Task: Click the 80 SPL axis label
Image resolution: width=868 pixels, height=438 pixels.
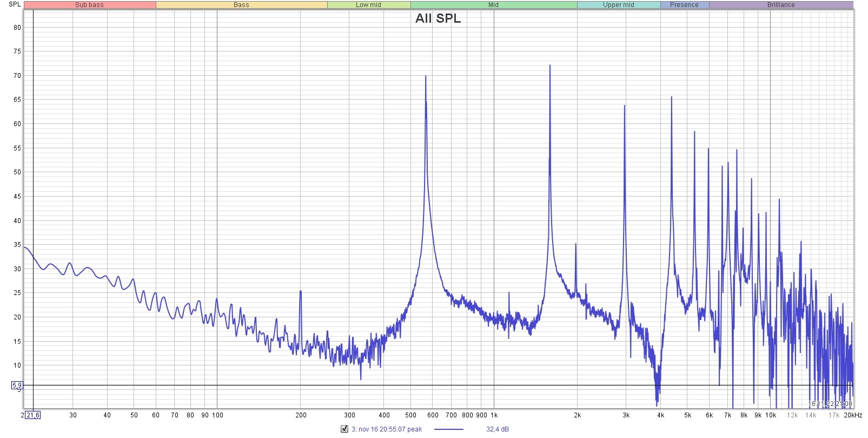Action: tap(17, 28)
